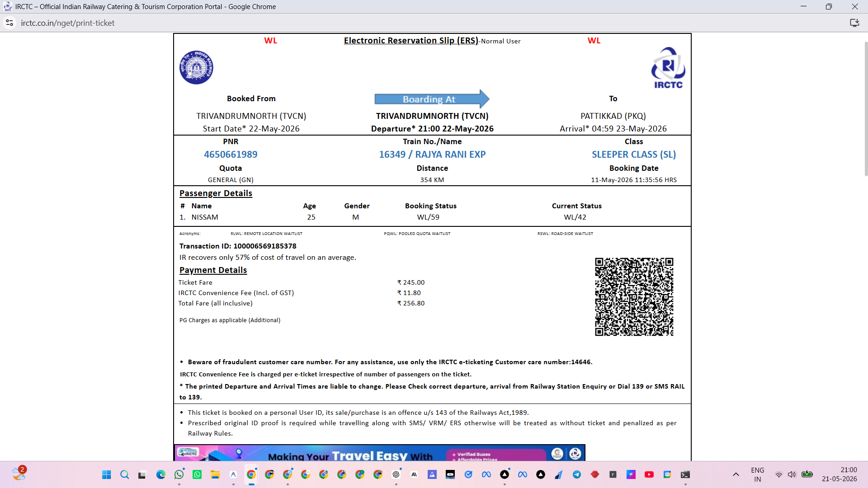Click the install app icon in address bar
The width and height of the screenshot is (868, 488).
point(854,23)
